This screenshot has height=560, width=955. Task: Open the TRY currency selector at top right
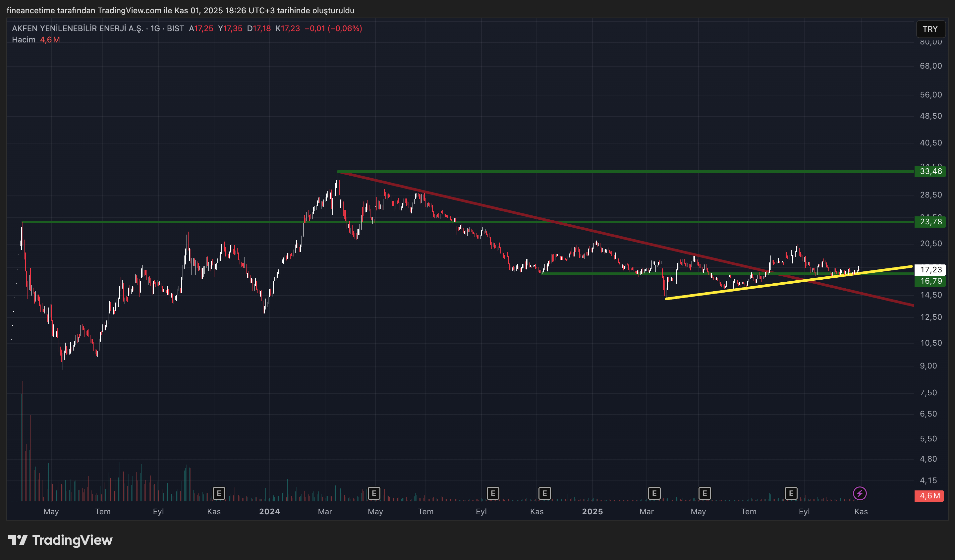tap(931, 29)
